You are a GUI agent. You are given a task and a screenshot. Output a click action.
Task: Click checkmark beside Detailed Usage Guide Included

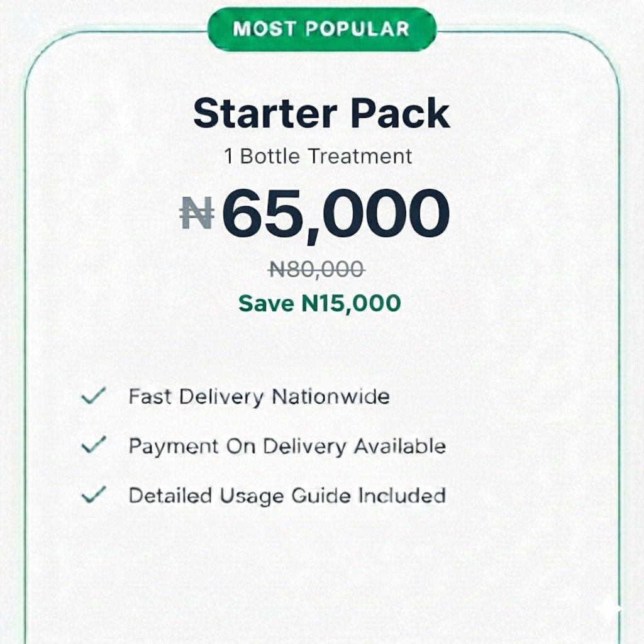tap(94, 496)
